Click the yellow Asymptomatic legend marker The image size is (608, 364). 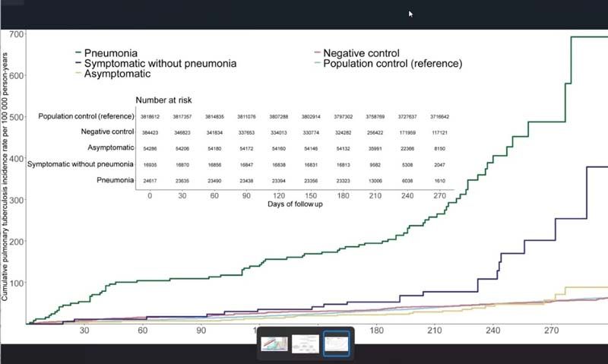[x=78, y=74]
